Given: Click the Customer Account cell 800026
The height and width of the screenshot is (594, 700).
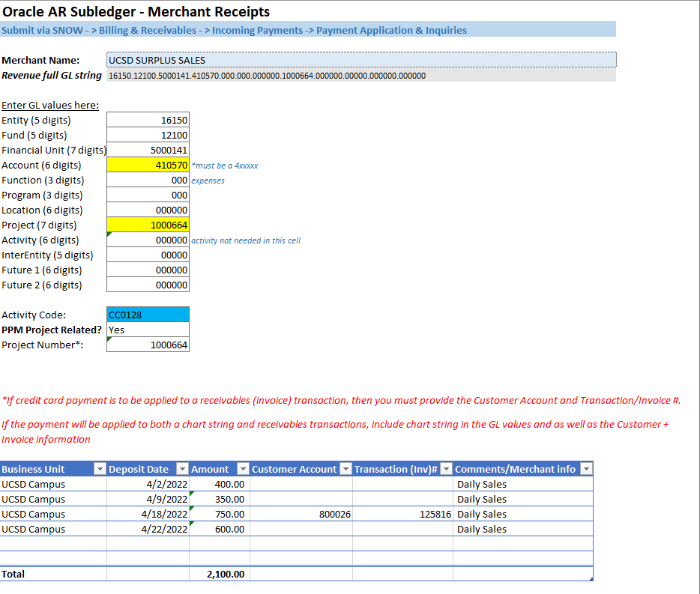Looking at the screenshot, I should tap(301, 514).
